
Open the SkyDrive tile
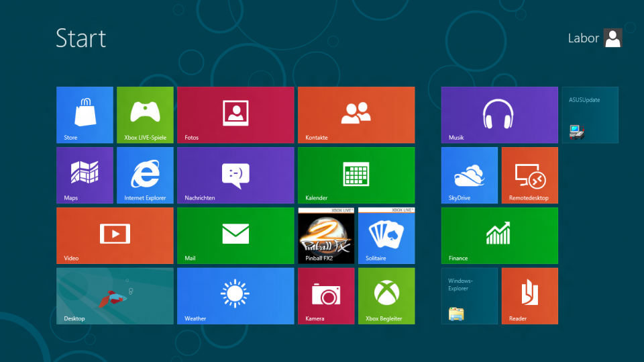pos(470,175)
